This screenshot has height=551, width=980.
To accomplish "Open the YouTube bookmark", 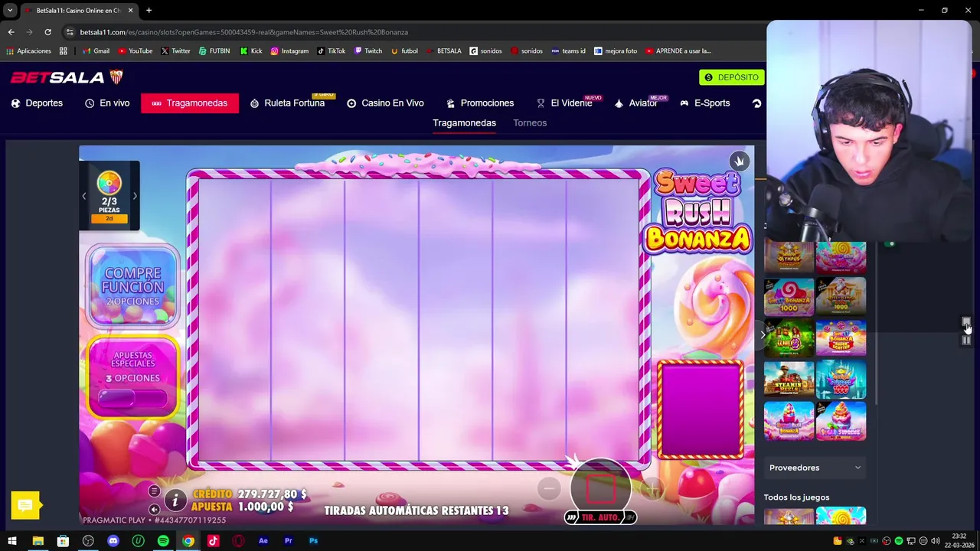I will tap(134, 51).
